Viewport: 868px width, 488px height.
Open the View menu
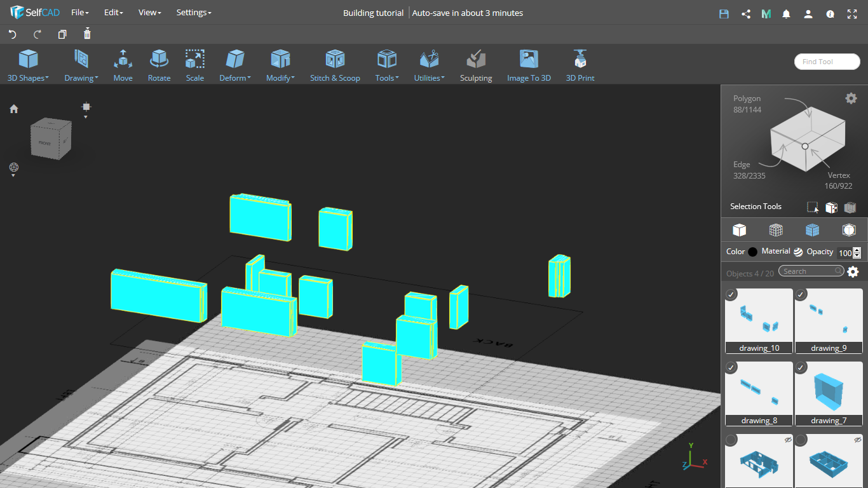click(x=150, y=13)
